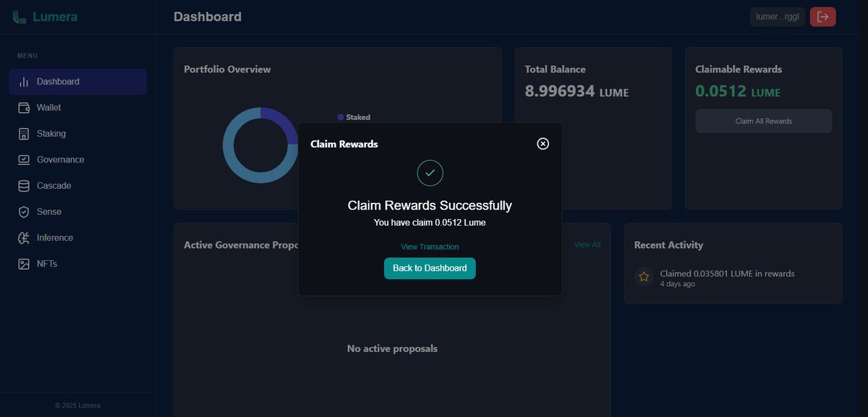
Task: Click the 8.996934 LUME balance value
Action: coord(576,92)
